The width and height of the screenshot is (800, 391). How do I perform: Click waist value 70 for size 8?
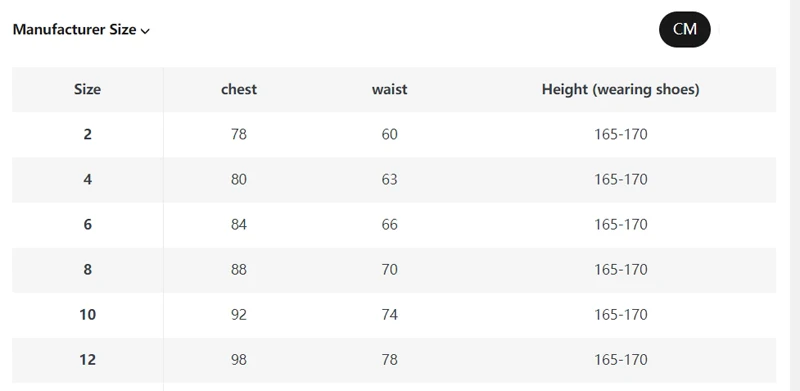point(390,269)
